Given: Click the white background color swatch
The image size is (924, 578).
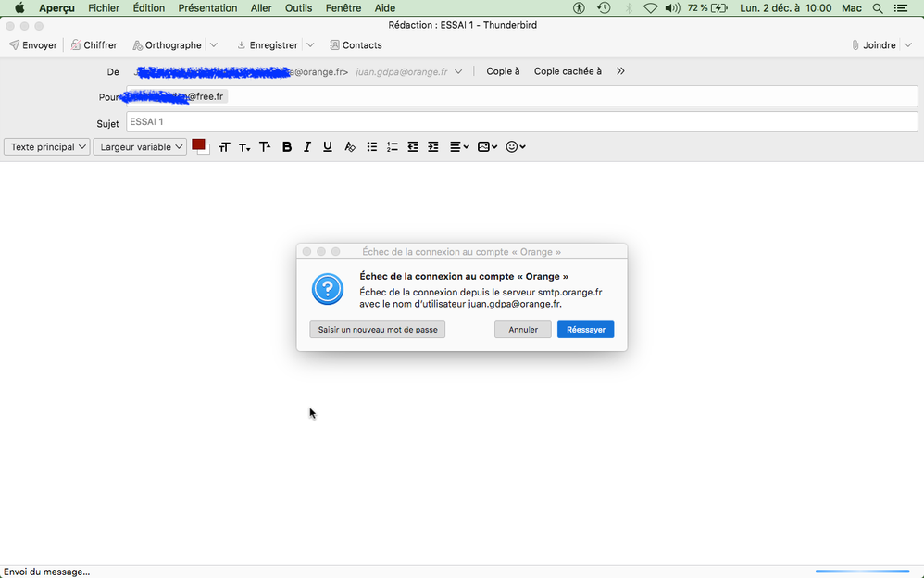Looking at the screenshot, I should coord(206,151).
